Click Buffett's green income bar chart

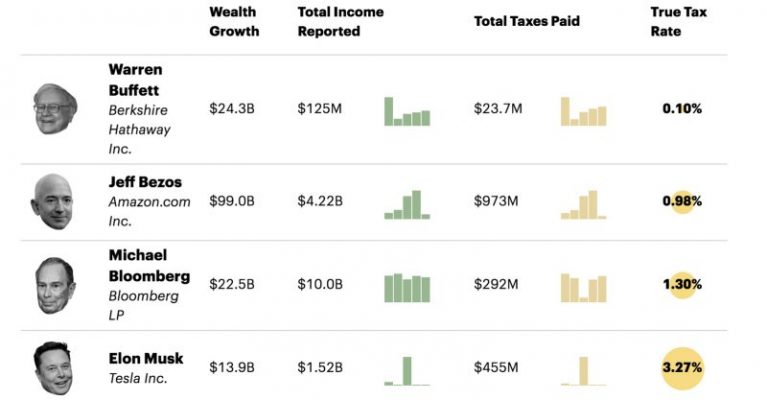click(x=407, y=111)
